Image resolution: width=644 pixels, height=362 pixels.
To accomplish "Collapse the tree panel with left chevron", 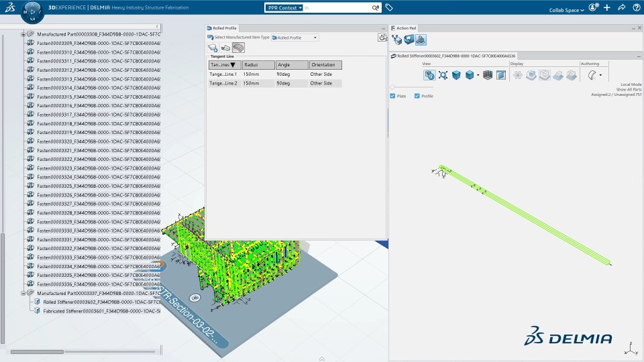I will [157, 27].
